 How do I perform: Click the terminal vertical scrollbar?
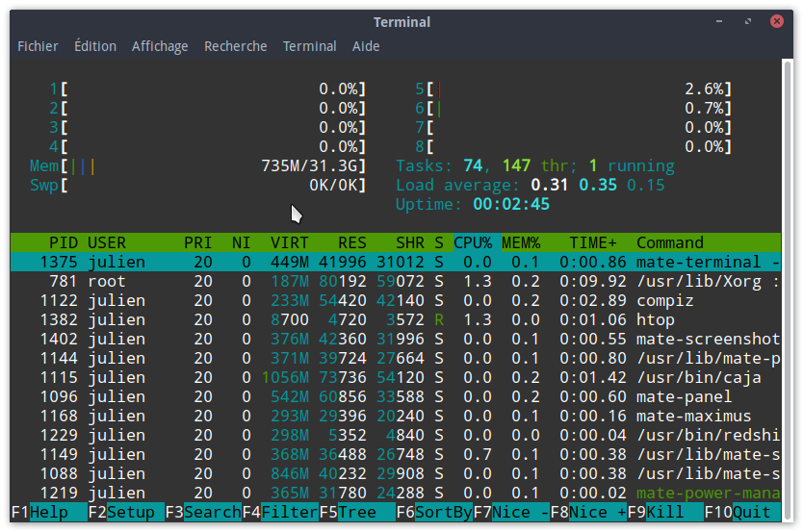coord(788,291)
